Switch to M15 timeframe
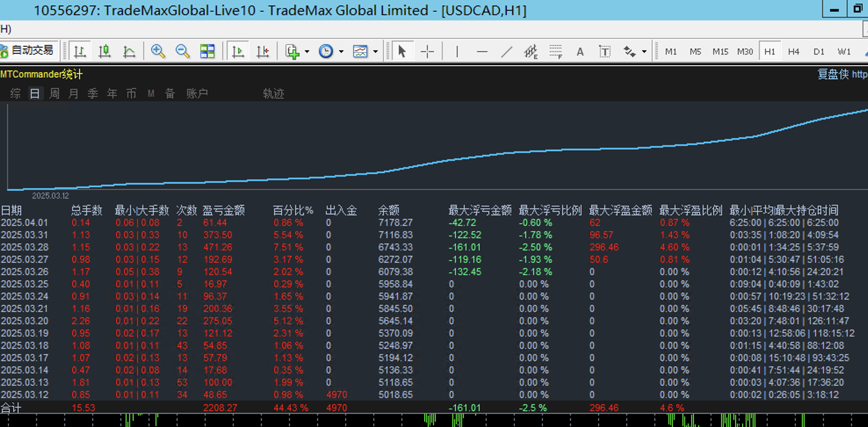The height and width of the screenshot is (427, 868). pyautogui.click(x=720, y=51)
